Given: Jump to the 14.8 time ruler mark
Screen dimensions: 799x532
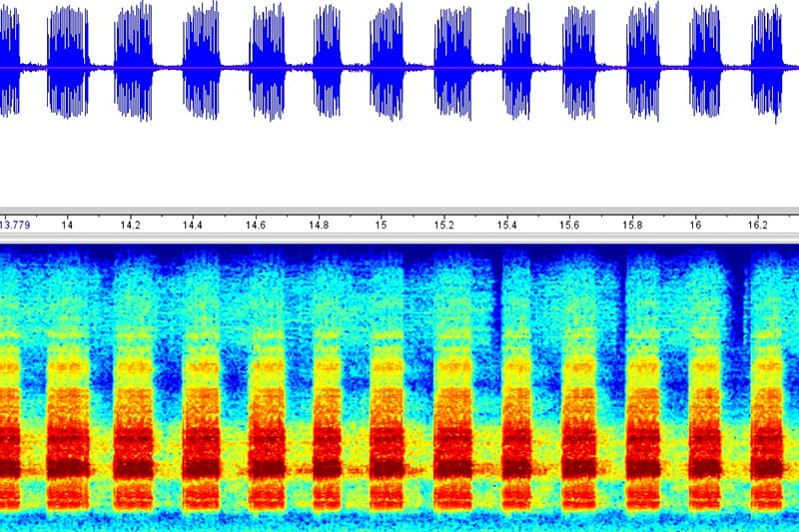Looking at the screenshot, I should tap(319, 226).
